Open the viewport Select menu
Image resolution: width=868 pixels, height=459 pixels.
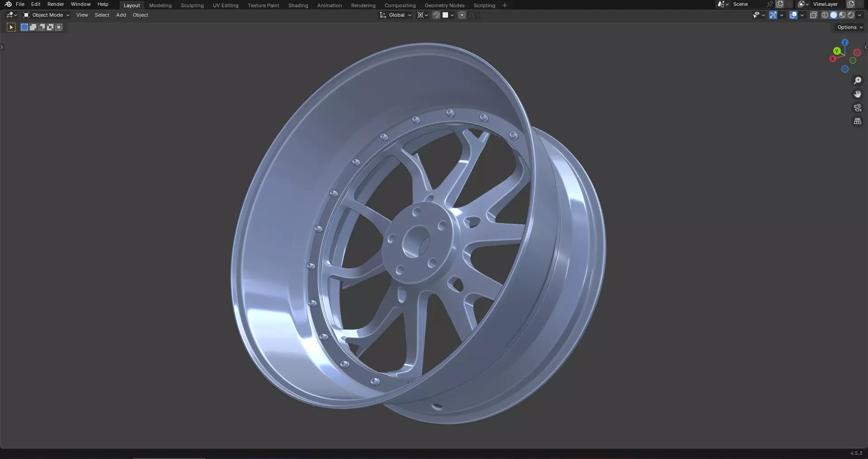click(x=102, y=15)
